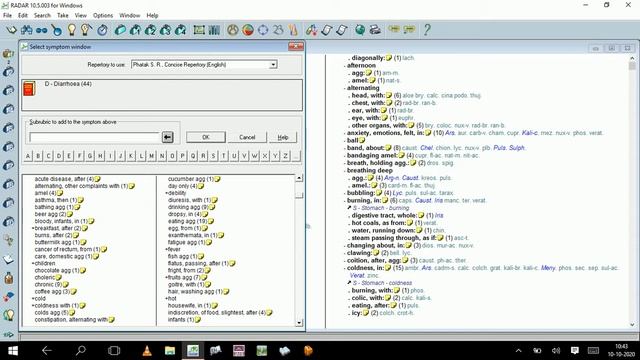640x360 pixels.
Task: Click the stopwatch icon in toolbar
Action: pyautogui.click(x=102, y=30)
